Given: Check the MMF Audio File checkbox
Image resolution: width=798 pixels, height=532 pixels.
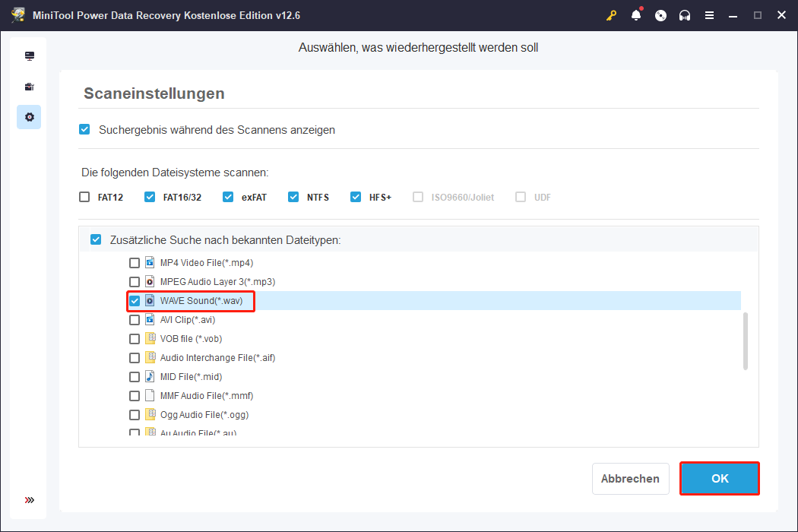Looking at the screenshot, I should coord(135,395).
